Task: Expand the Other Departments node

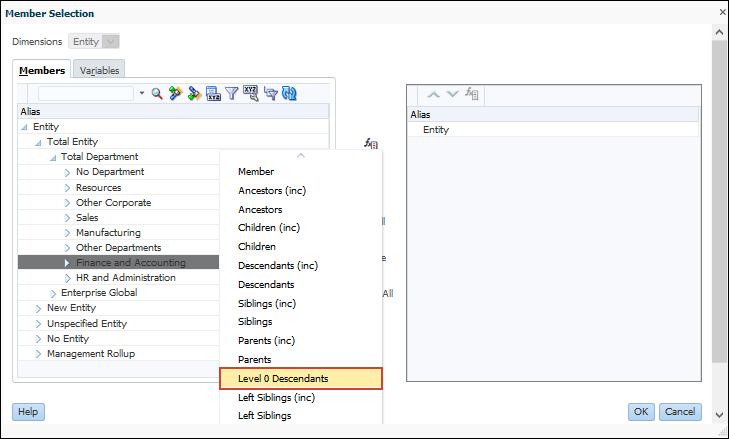Action: click(x=67, y=247)
